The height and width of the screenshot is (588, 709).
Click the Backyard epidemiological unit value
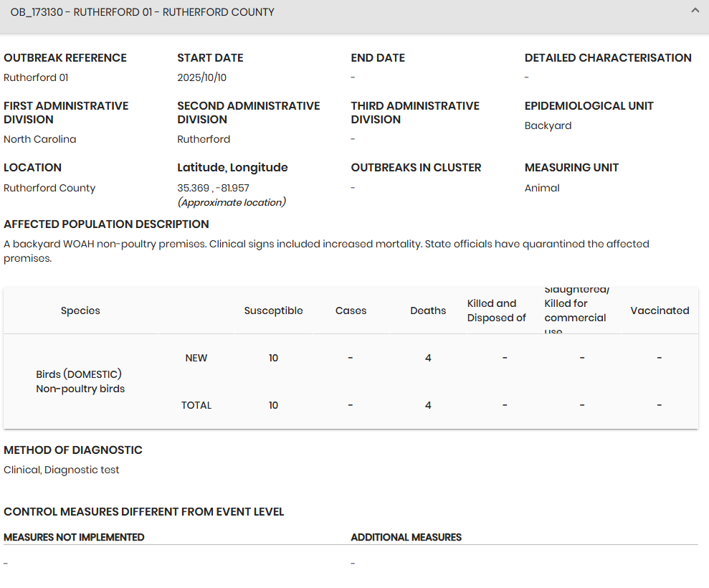pyautogui.click(x=548, y=125)
